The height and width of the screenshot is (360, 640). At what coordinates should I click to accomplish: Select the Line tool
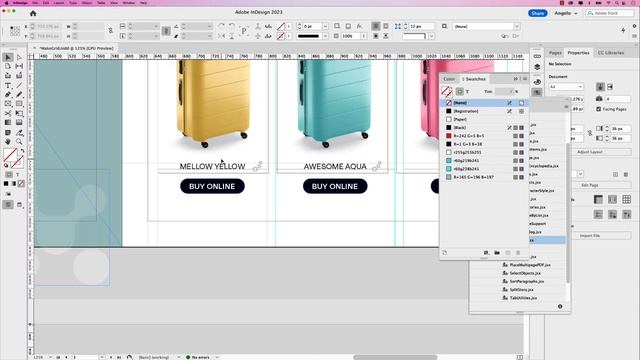19,86
